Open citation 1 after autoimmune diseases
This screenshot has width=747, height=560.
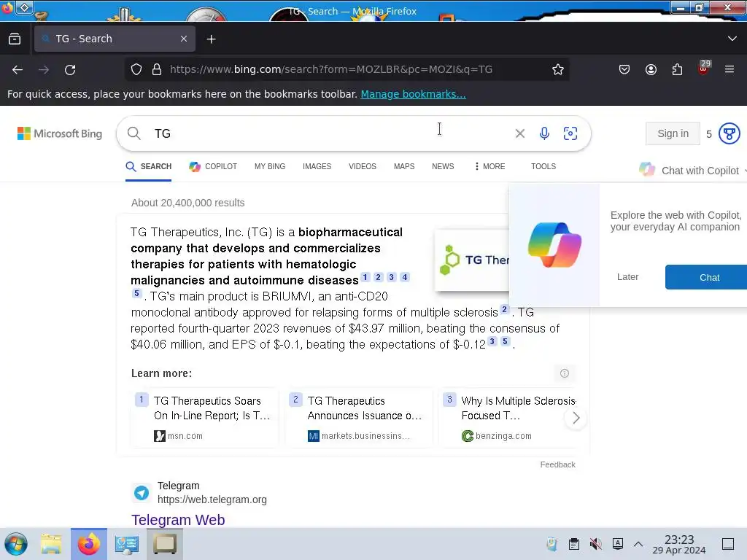(x=365, y=277)
